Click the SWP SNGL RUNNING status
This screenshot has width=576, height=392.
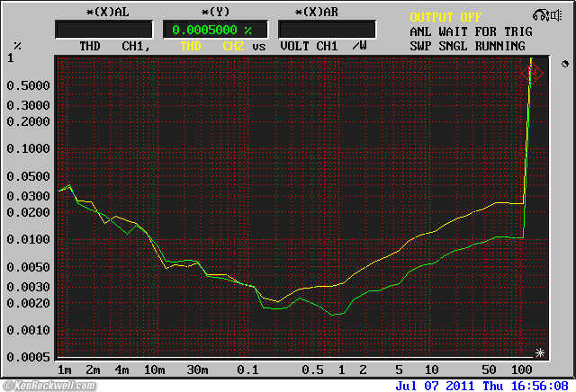pos(467,46)
